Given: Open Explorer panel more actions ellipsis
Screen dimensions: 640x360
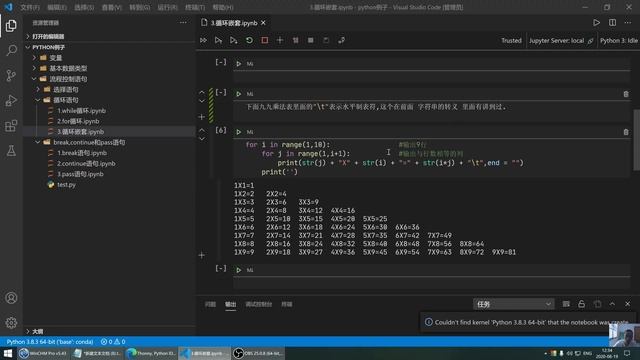Looking at the screenshot, I should [x=183, y=22].
